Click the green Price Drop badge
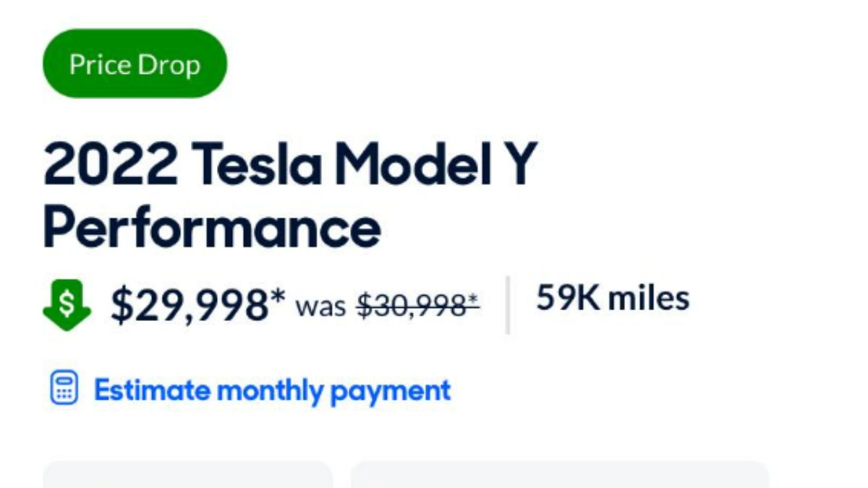868x488 pixels. (135, 64)
